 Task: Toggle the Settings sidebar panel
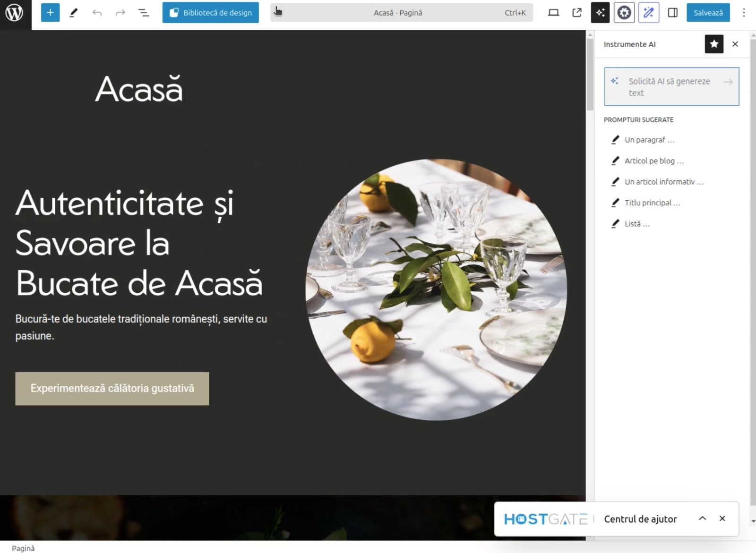pyautogui.click(x=673, y=13)
